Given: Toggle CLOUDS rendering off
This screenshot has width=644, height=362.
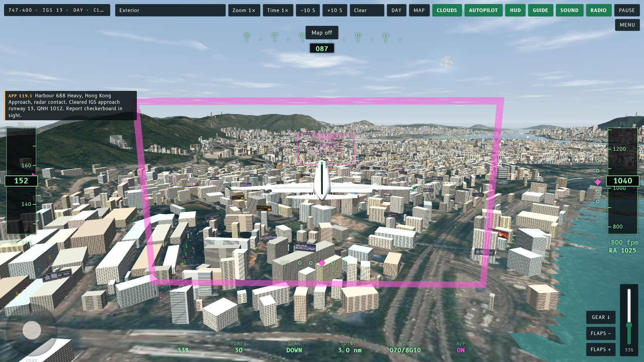Looking at the screenshot, I should coord(447,10).
